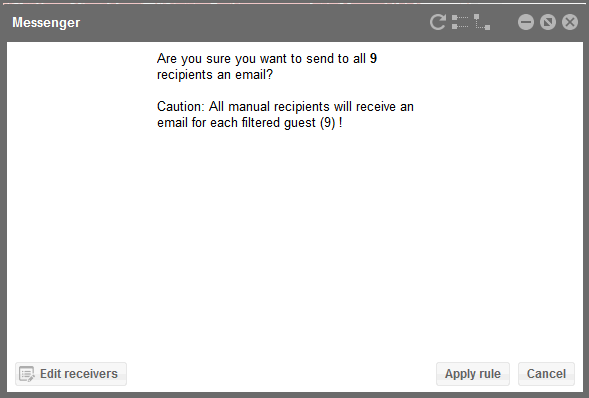The width and height of the screenshot is (589, 398).
Task: Reload the Messenger window with the refresh icon
Action: (x=438, y=22)
